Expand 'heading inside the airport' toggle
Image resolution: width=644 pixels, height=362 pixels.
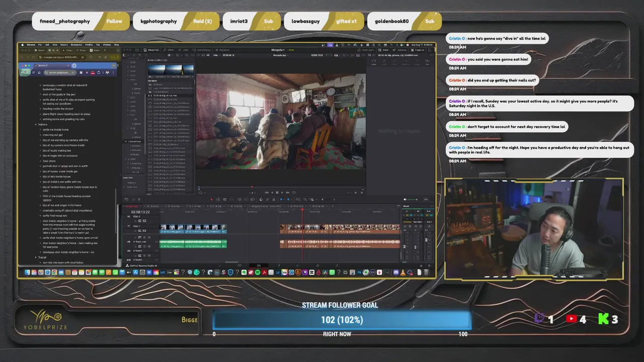(40, 108)
